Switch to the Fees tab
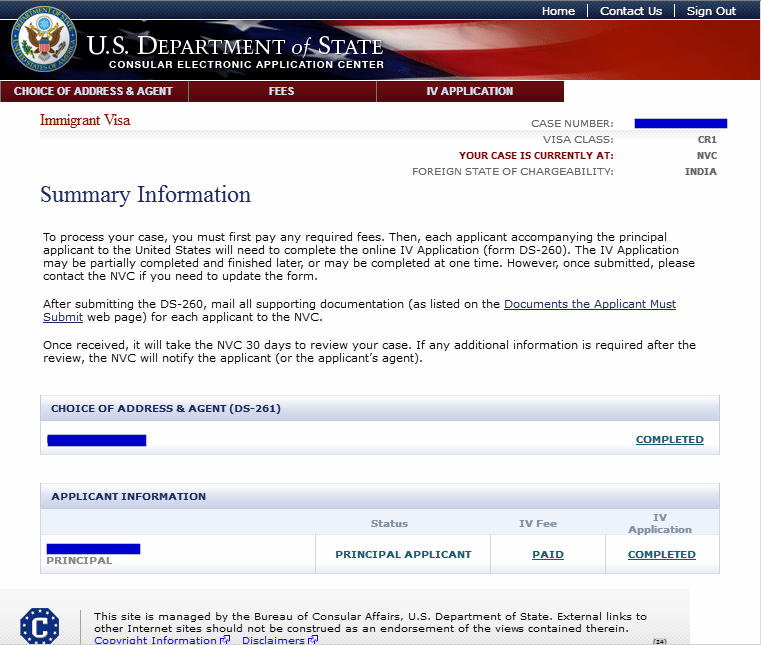The width and height of the screenshot is (761, 645). coord(282,91)
